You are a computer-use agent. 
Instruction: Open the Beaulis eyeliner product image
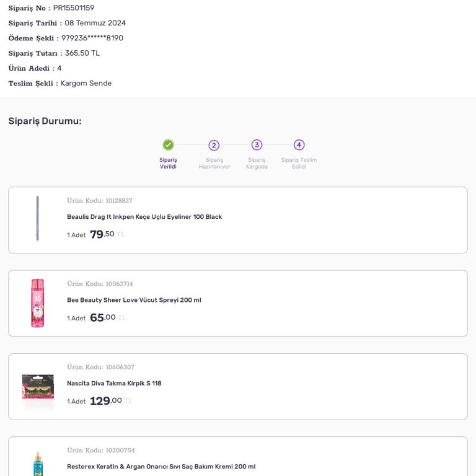38,218
